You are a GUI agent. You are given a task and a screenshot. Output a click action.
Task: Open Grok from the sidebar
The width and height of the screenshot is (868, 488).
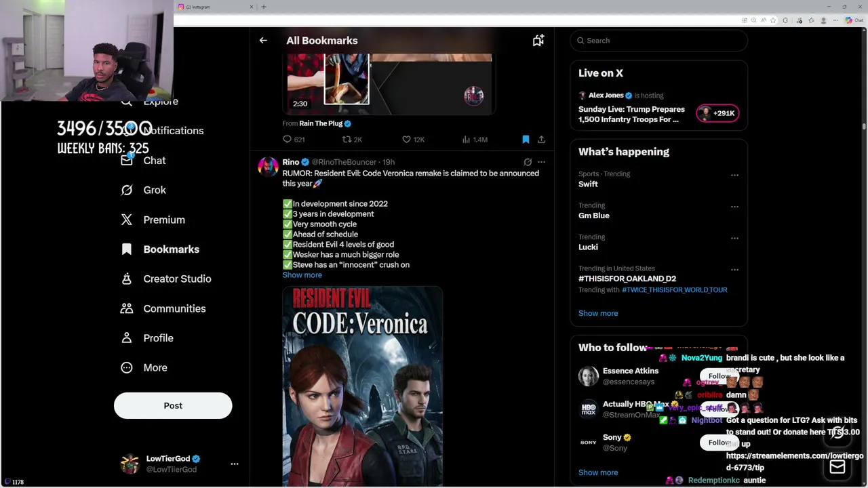coord(143,190)
